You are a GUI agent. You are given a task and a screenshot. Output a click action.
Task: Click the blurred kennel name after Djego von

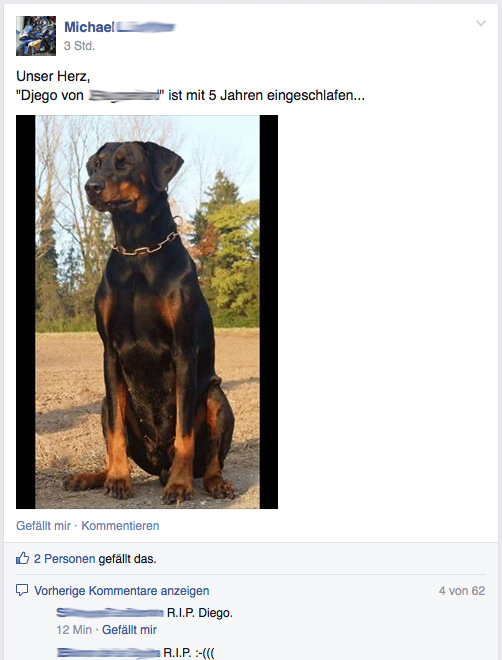point(125,96)
